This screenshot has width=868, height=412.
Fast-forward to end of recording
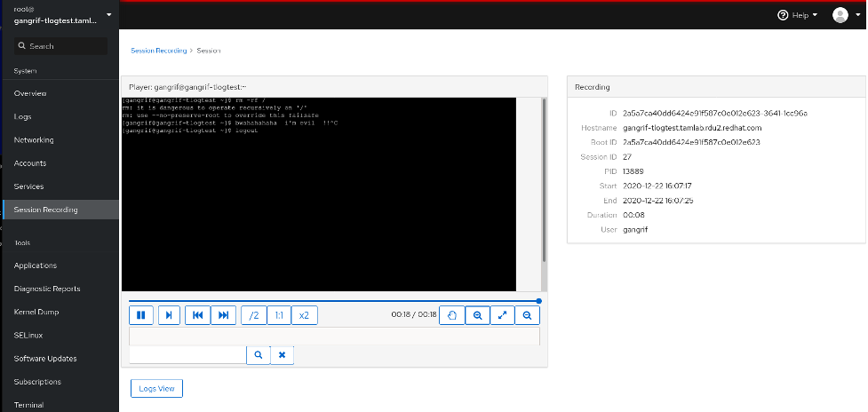[x=225, y=315]
